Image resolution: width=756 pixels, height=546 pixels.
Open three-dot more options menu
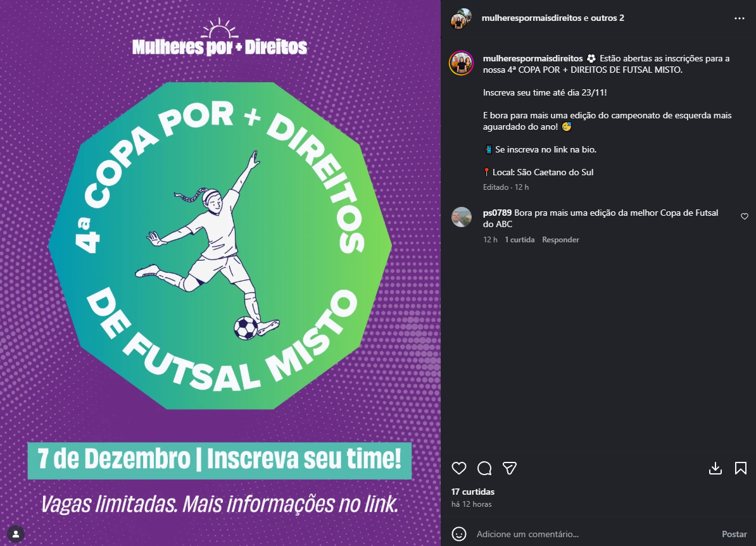coord(739,18)
